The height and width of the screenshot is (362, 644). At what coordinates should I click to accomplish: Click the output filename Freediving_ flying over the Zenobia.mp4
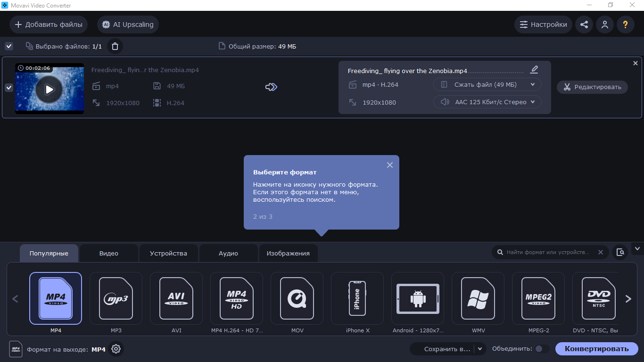(407, 71)
